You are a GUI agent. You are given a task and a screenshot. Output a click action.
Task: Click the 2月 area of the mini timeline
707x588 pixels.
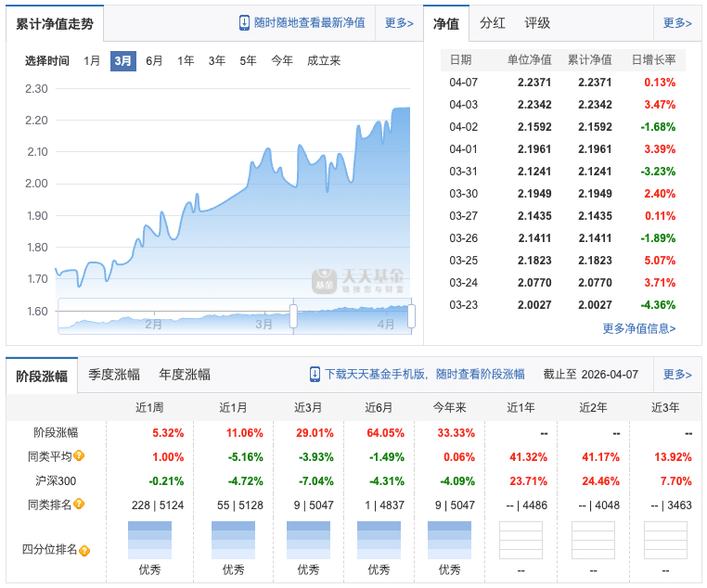click(x=153, y=324)
